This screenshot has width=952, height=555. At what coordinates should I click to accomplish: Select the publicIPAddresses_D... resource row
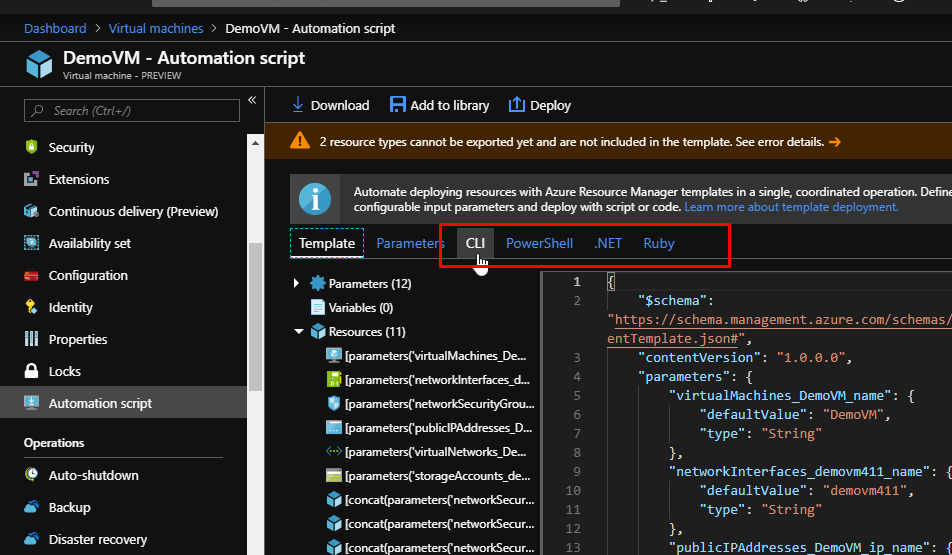(x=430, y=427)
